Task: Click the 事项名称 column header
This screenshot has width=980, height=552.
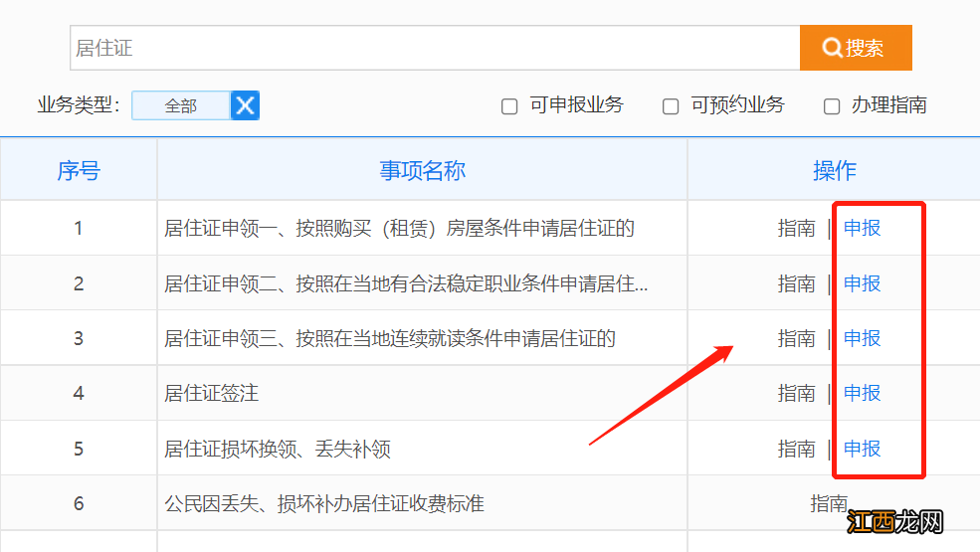Action: tap(422, 171)
